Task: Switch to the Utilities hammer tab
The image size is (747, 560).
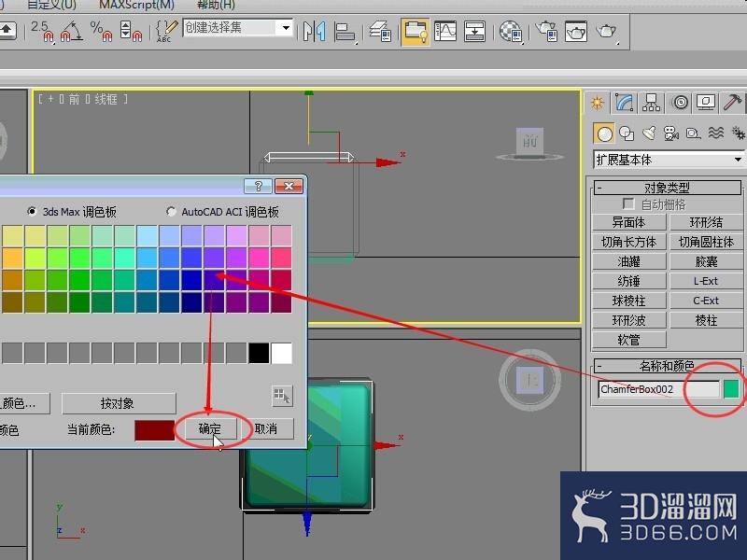Action: pyautogui.click(x=733, y=103)
